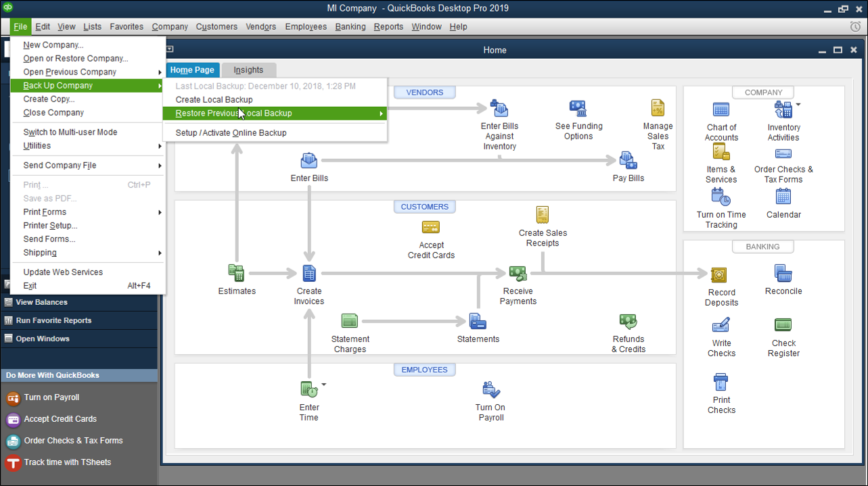Click the See Funding Options icon
868x486 pixels.
578,108
